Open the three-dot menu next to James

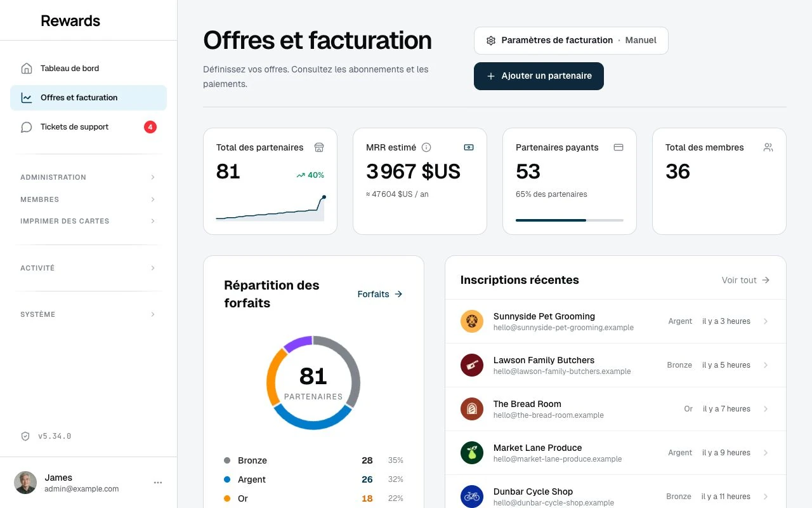click(x=158, y=483)
